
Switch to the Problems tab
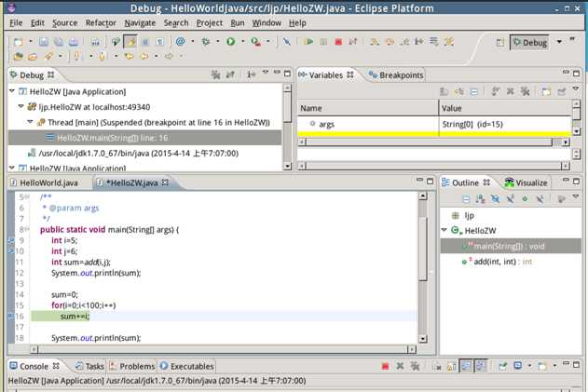point(132,366)
